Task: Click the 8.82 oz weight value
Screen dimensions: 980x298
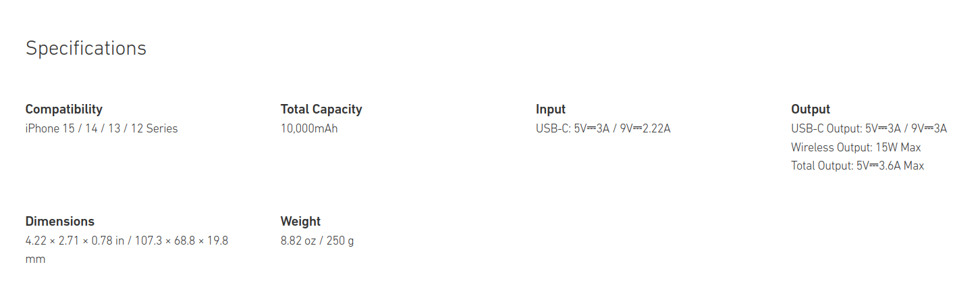Action: click(297, 241)
